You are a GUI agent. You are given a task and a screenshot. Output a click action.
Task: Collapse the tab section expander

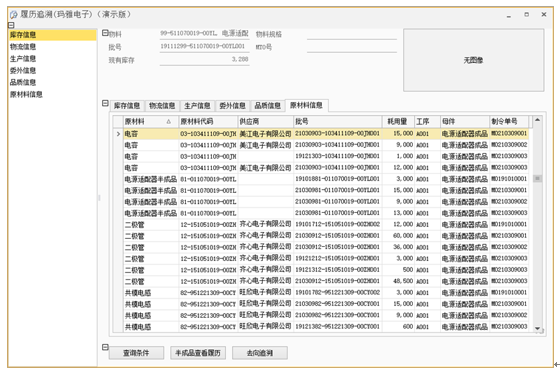click(105, 103)
